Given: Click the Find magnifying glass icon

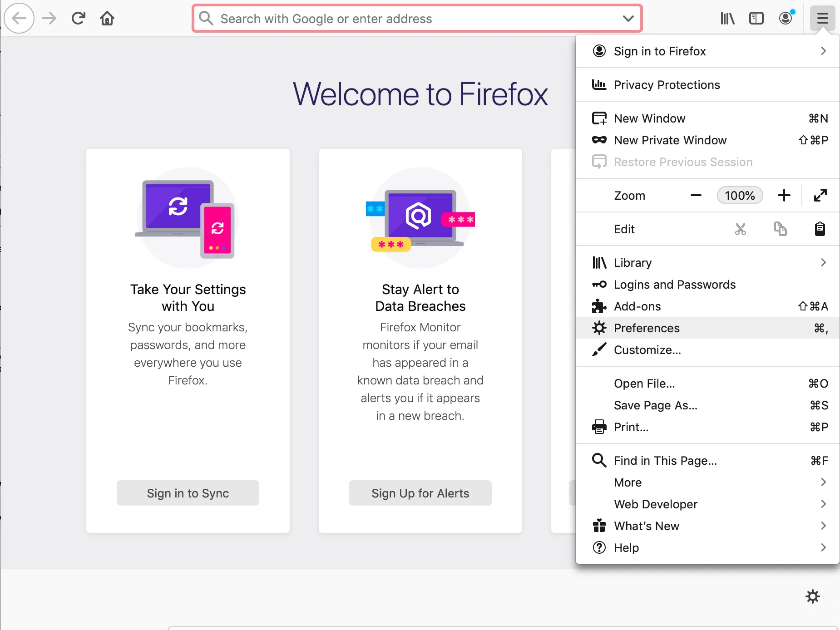Looking at the screenshot, I should coord(599,461).
